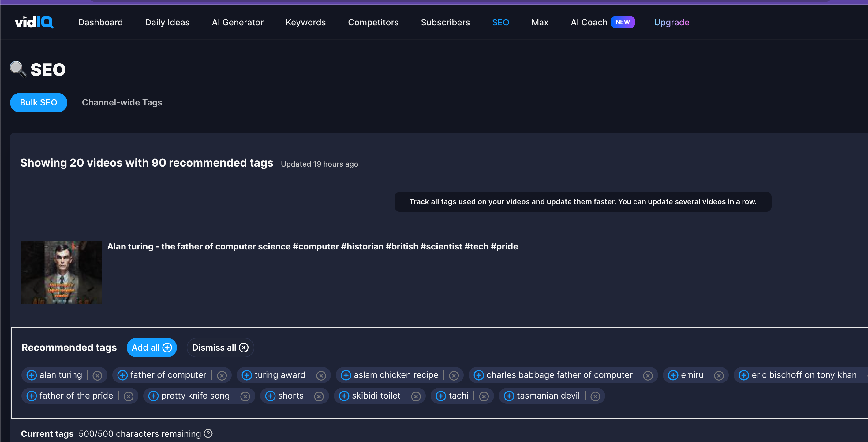Viewport: 868px width, 442px height.
Task: Click the Add all plus icon for recommended tags
Action: click(x=168, y=347)
